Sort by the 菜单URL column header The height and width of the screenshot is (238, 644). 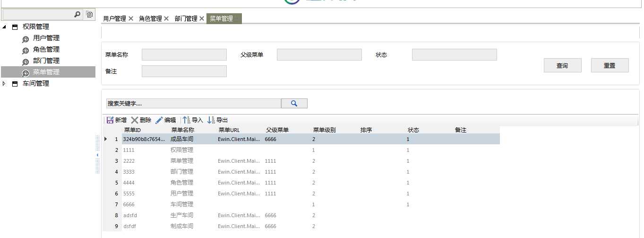pyautogui.click(x=229, y=130)
